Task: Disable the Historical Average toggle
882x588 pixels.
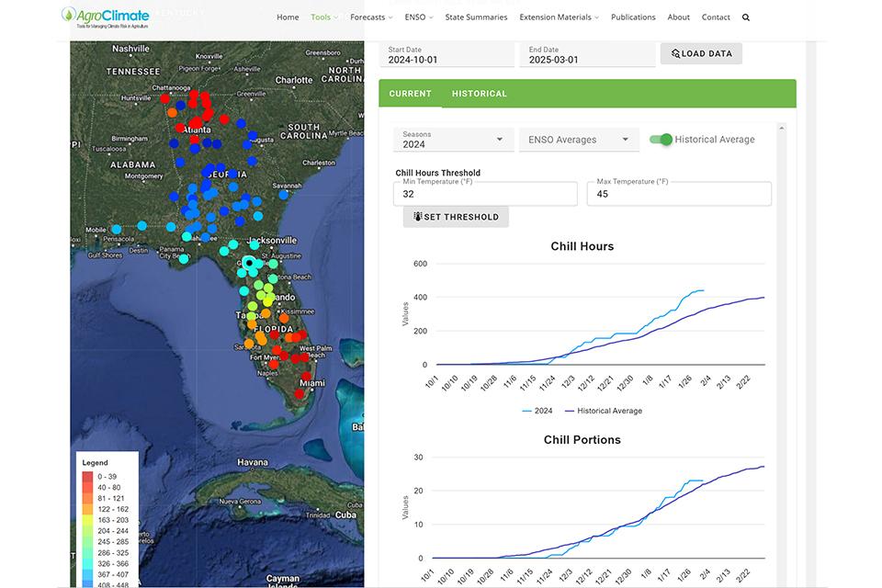Action: point(662,139)
